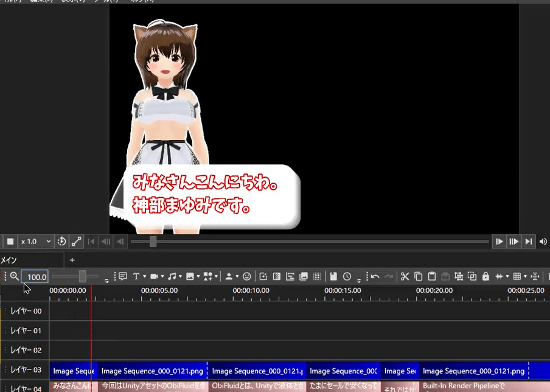Step forward with the frame-step button
This screenshot has width=550, height=392.
pos(514,242)
